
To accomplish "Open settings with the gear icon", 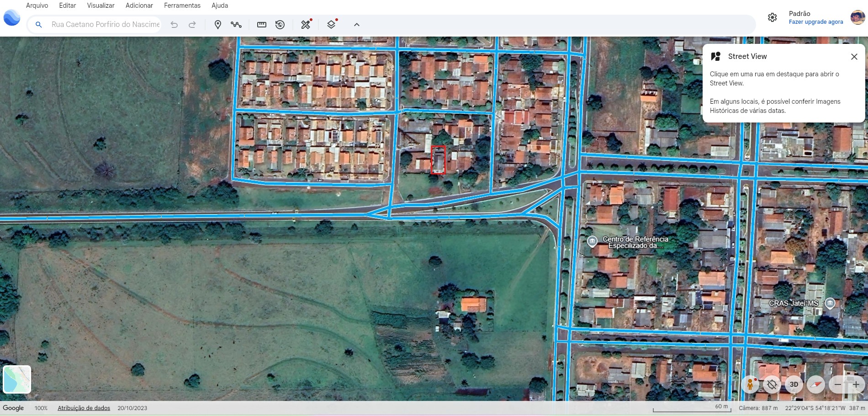I will pyautogui.click(x=772, y=17).
